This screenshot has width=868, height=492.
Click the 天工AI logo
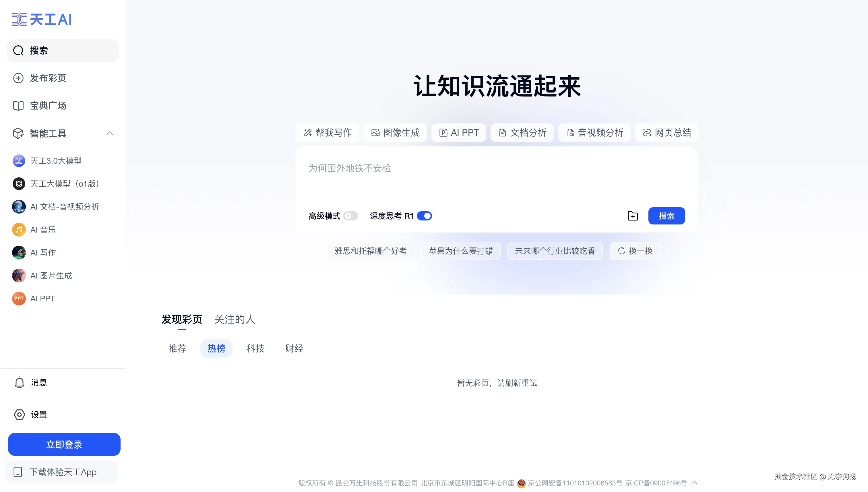point(42,20)
